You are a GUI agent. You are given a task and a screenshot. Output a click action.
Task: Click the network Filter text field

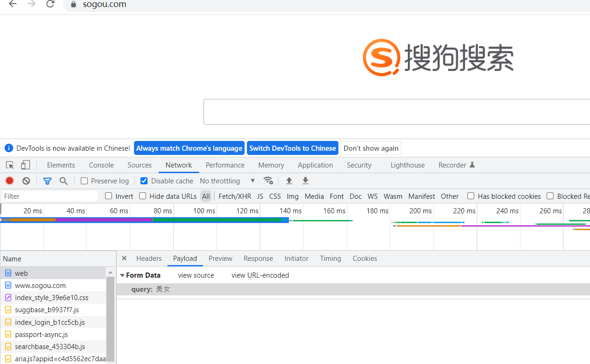[50, 196]
